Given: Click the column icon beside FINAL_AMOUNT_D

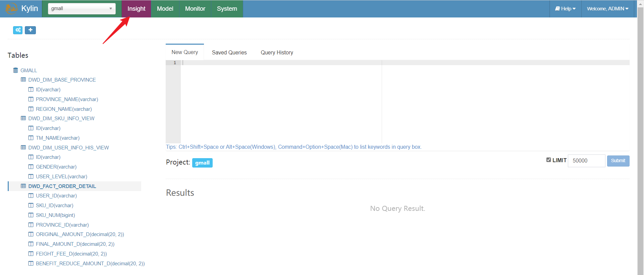Looking at the screenshot, I should click(x=31, y=244).
